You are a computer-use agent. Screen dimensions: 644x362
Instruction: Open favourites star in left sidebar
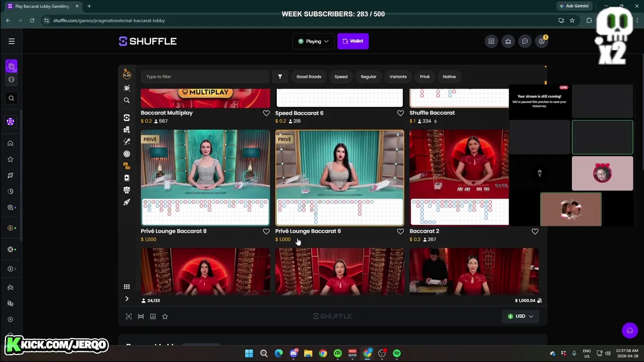click(10, 159)
